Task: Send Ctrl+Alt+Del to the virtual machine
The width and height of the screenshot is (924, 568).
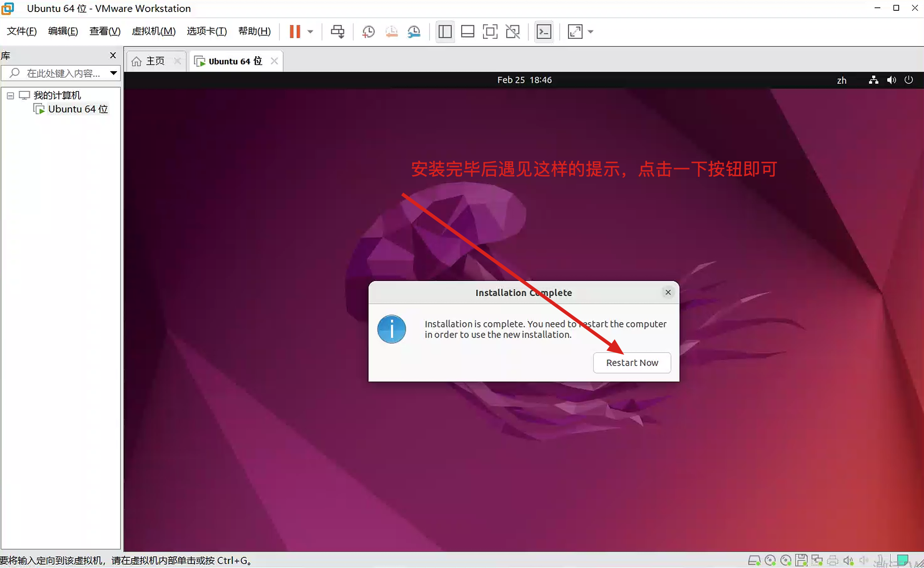Action: click(338, 31)
